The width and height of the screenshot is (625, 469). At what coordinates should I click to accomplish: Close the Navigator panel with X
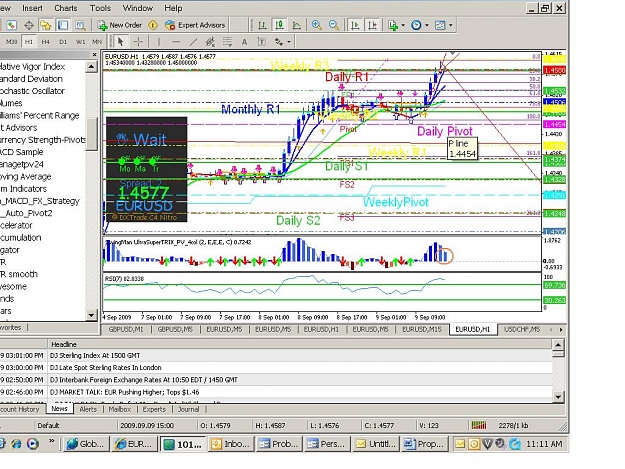point(94,55)
